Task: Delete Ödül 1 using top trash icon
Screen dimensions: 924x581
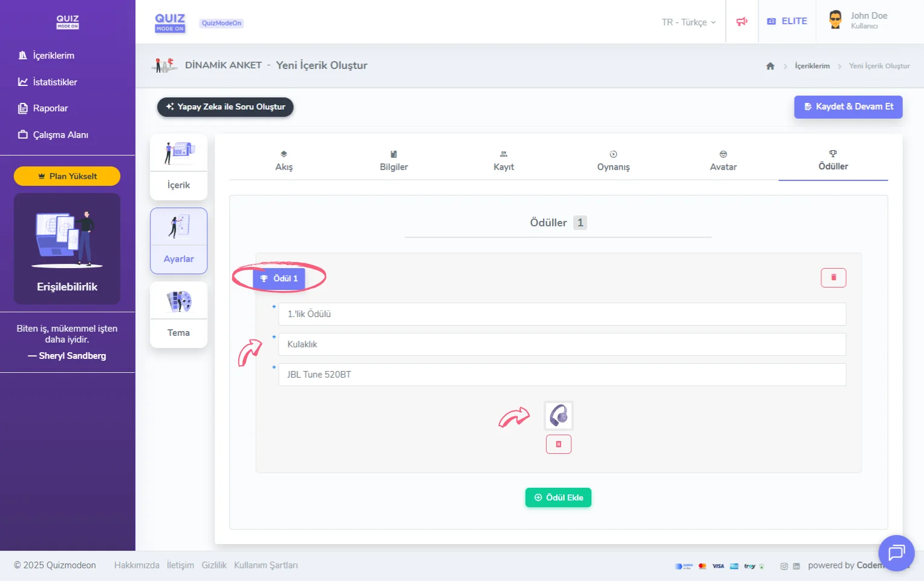Action: coord(833,278)
